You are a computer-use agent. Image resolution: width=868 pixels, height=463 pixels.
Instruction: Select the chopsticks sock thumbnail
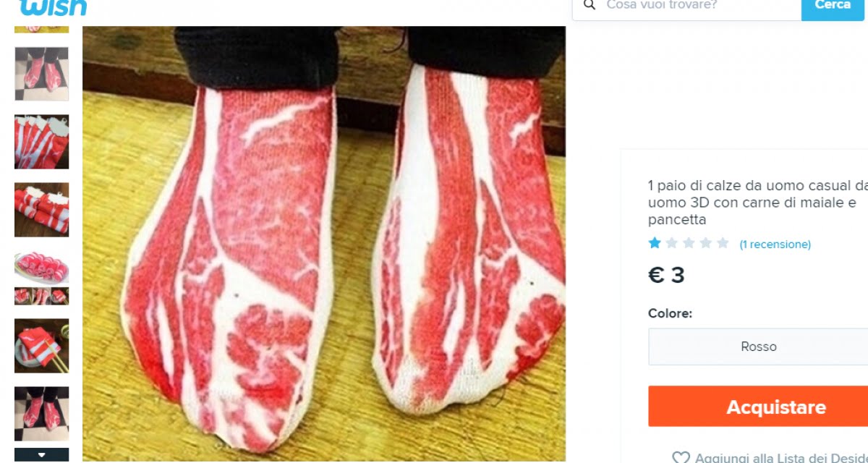pos(42,346)
